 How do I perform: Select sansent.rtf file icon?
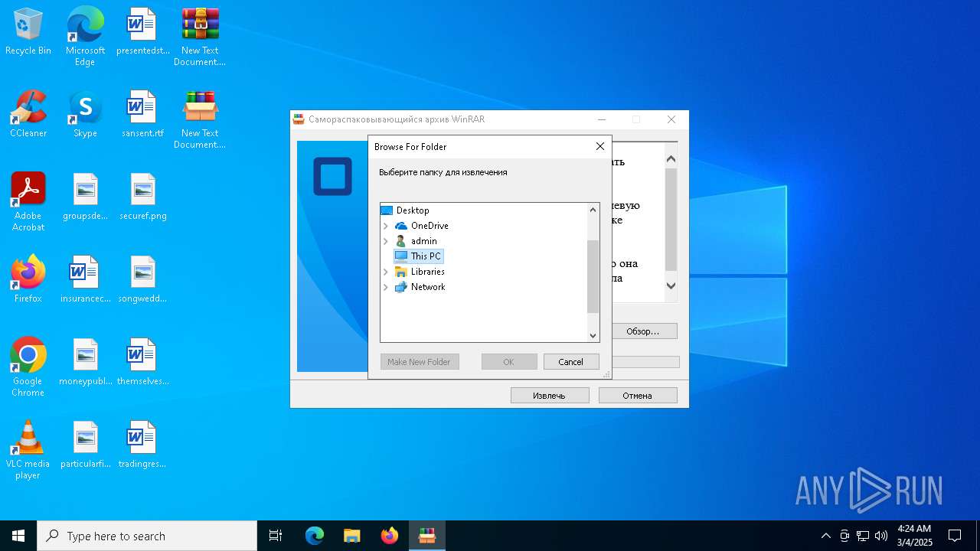click(142, 114)
